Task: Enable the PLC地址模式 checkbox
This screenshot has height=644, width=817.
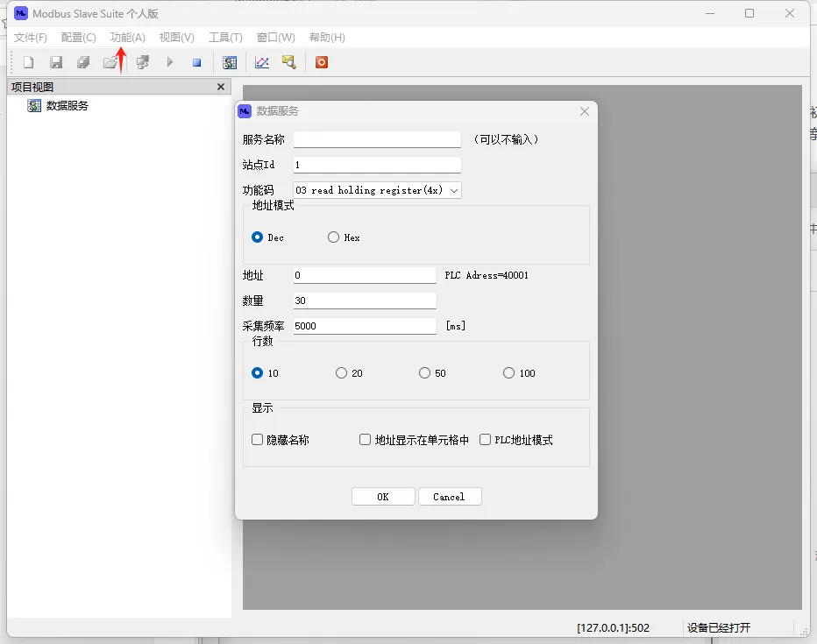Action: 485,439
